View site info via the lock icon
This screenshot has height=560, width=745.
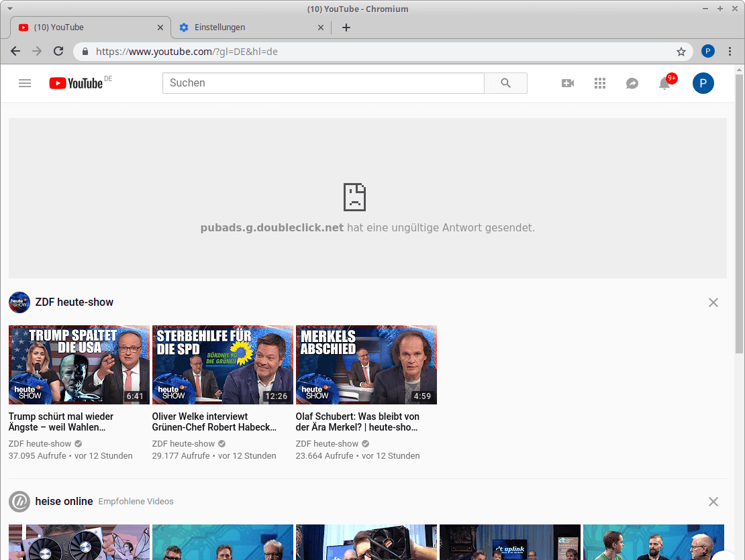[x=85, y=52]
